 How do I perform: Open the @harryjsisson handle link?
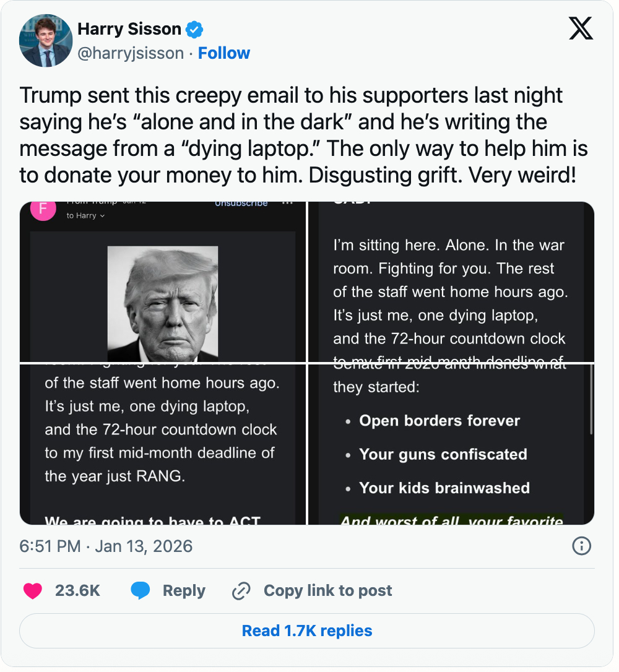click(x=131, y=53)
